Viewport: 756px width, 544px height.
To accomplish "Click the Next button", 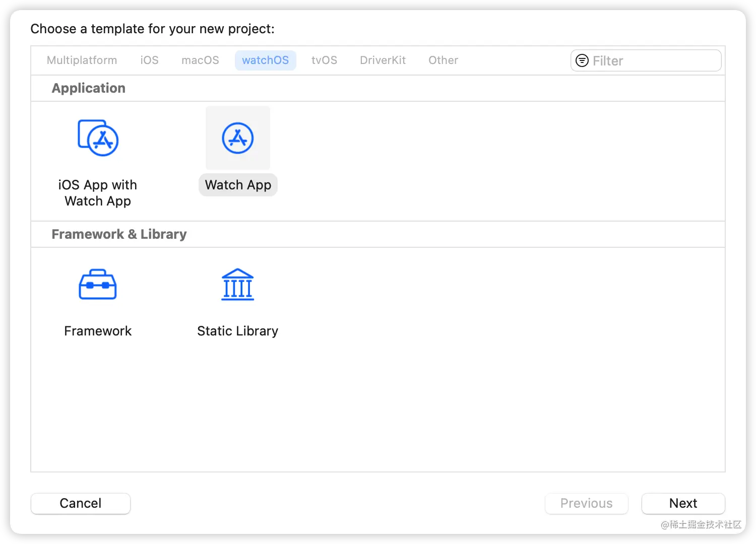I will point(683,503).
